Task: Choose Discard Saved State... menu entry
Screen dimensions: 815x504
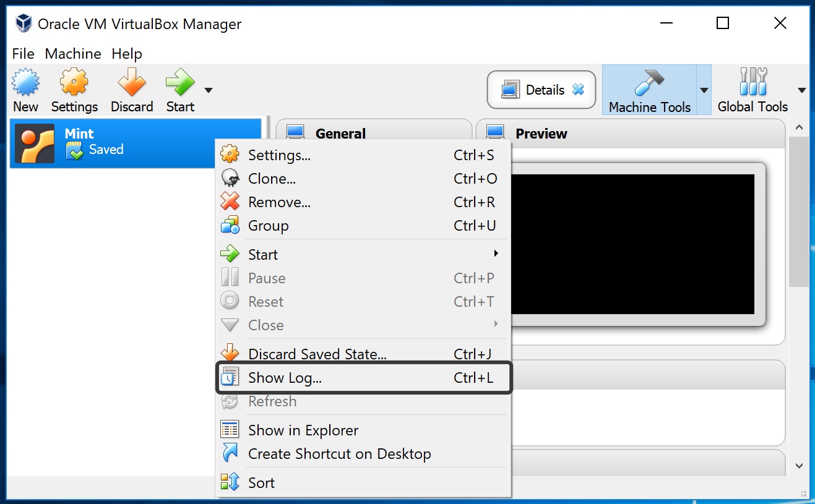Action: pos(363,354)
